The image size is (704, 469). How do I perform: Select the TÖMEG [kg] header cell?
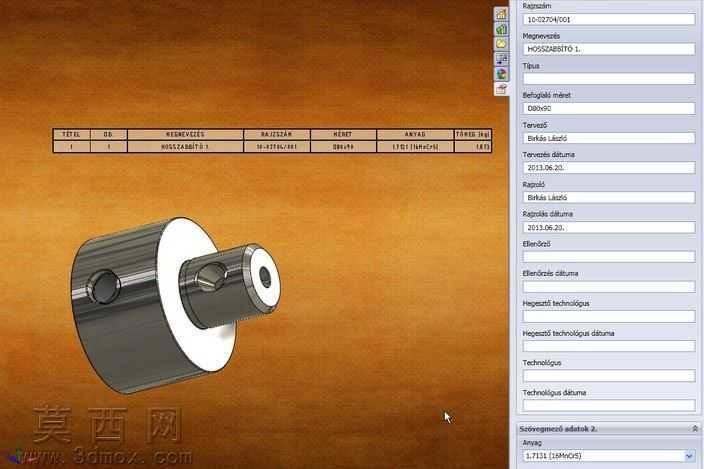(x=473, y=134)
